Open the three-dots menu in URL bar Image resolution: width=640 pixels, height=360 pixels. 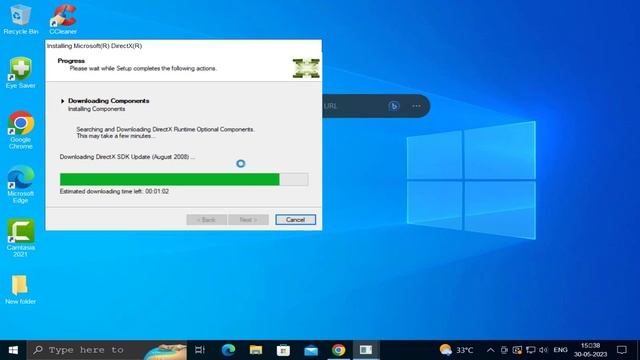pyautogui.click(x=416, y=106)
